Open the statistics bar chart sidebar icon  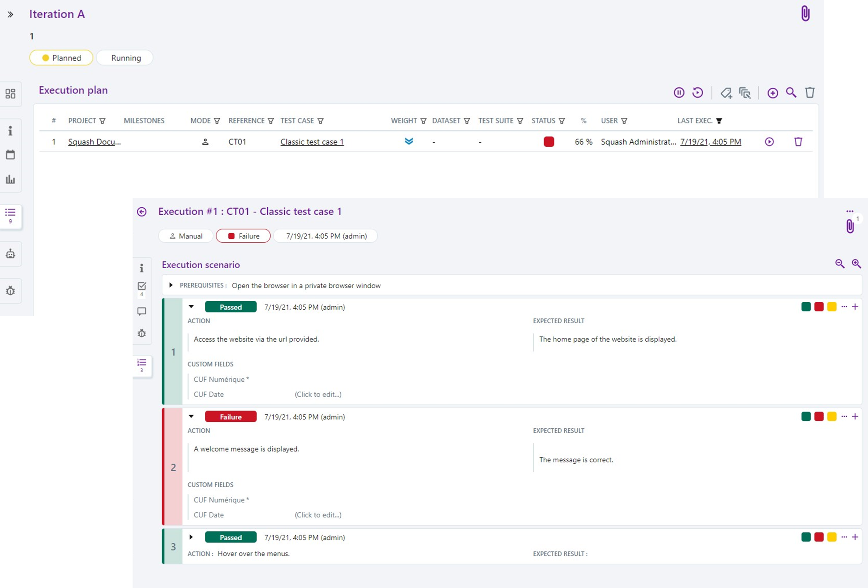click(11, 180)
